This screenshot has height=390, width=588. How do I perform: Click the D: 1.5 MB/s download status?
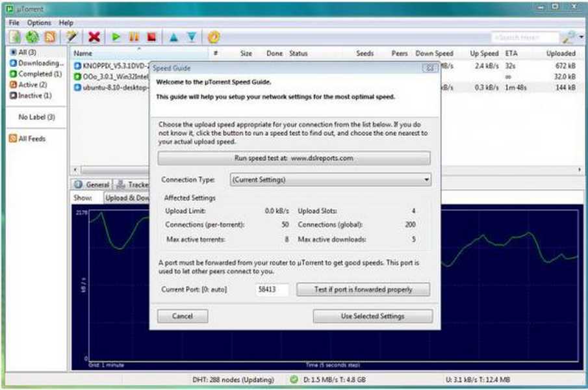(x=334, y=380)
